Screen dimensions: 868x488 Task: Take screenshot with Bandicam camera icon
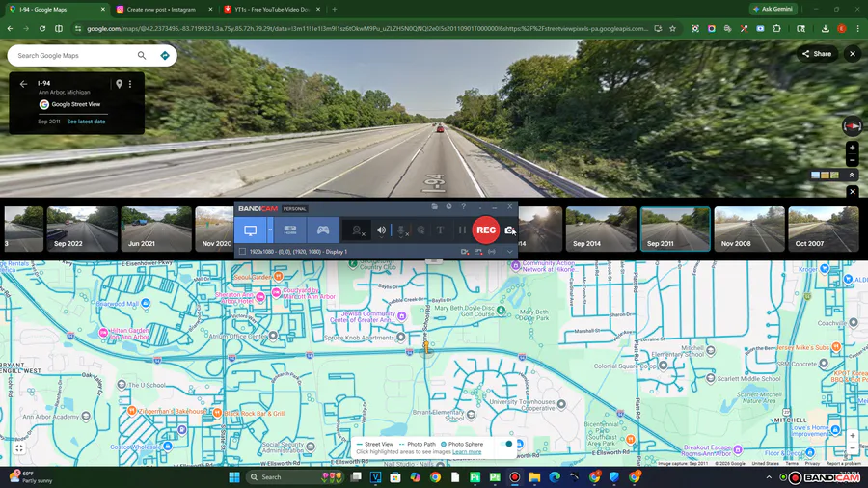(x=509, y=230)
